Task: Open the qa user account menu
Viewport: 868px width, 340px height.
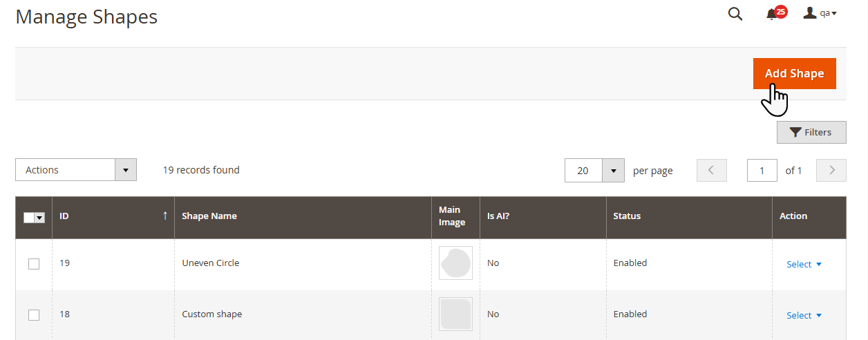Action: click(x=820, y=14)
